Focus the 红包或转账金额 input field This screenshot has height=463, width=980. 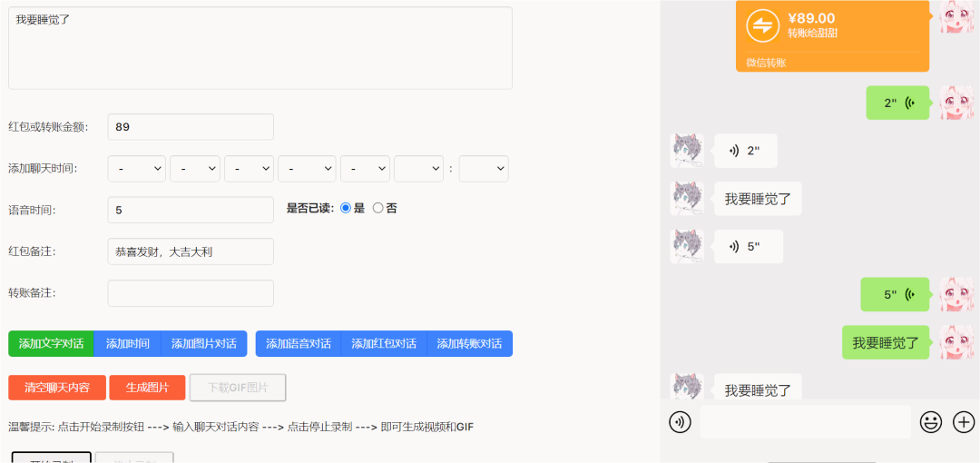coord(191,127)
